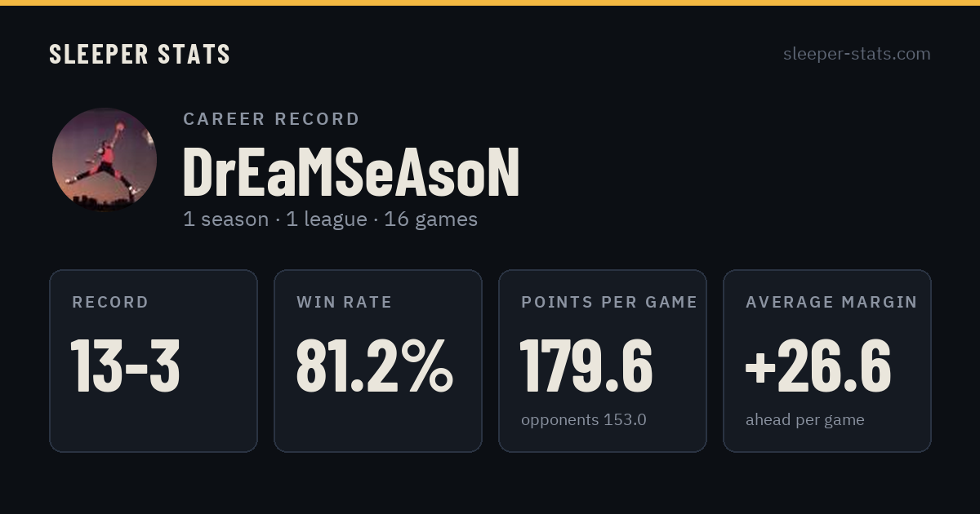
Task: Select the RECORD stat card
Action: 154,361
